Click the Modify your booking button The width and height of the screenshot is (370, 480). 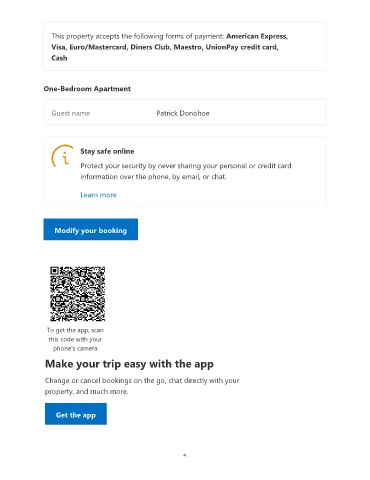pos(90,229)
